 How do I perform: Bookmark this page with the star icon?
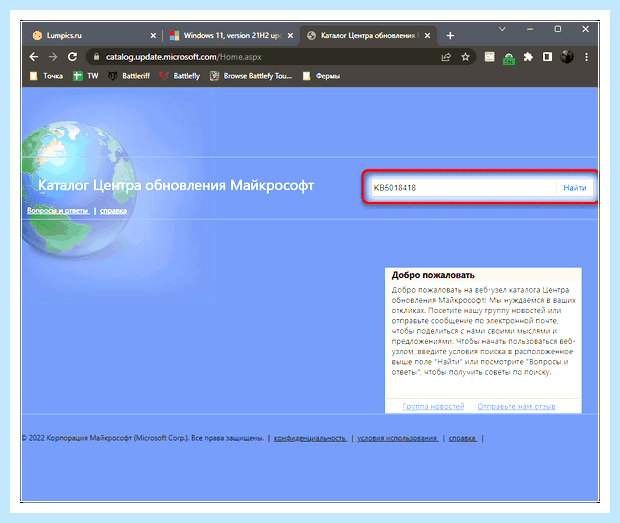click(x=465, y=57)
